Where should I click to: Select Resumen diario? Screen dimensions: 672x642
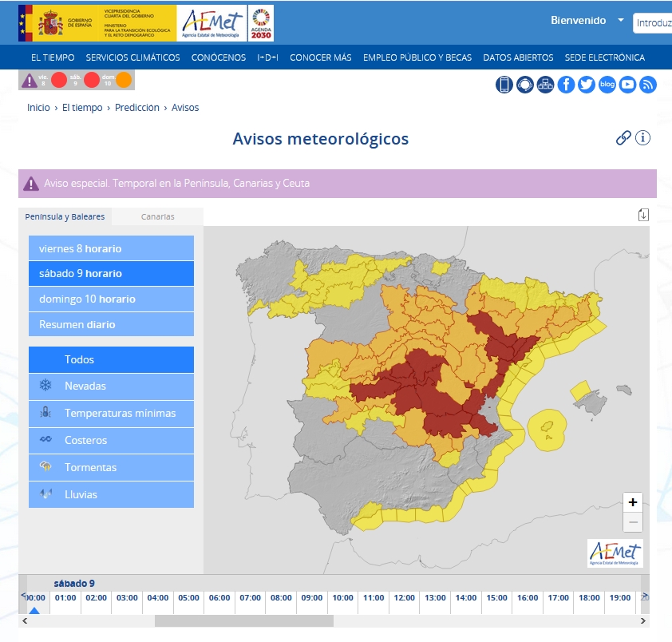pos(111,324)
